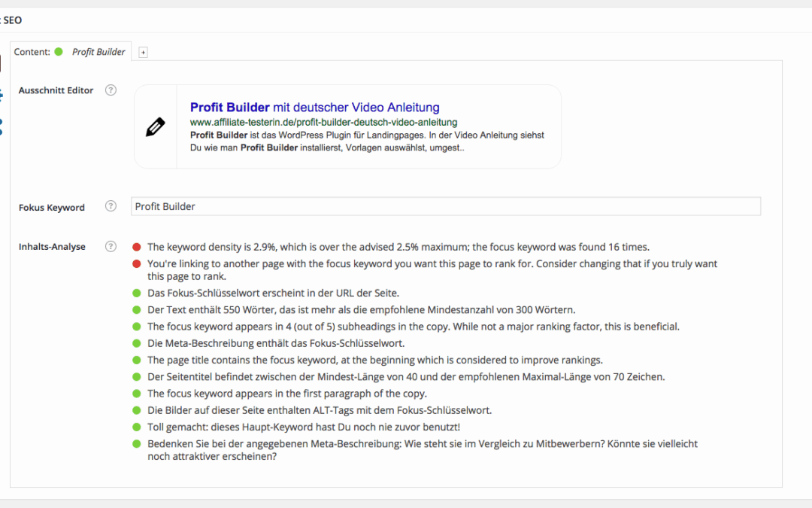Viewport: 812px width, 508px height.
Task: Click green bullet beside ALT-Tags message
Action: [x=137, y=411]
